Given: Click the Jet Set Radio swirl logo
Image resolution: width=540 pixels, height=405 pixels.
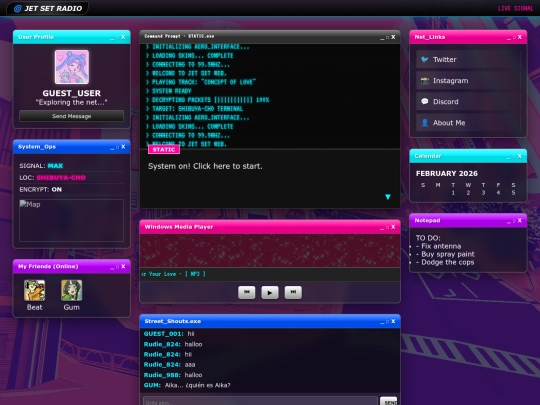Looking at the screenshot, I should (x=18, y=9).
